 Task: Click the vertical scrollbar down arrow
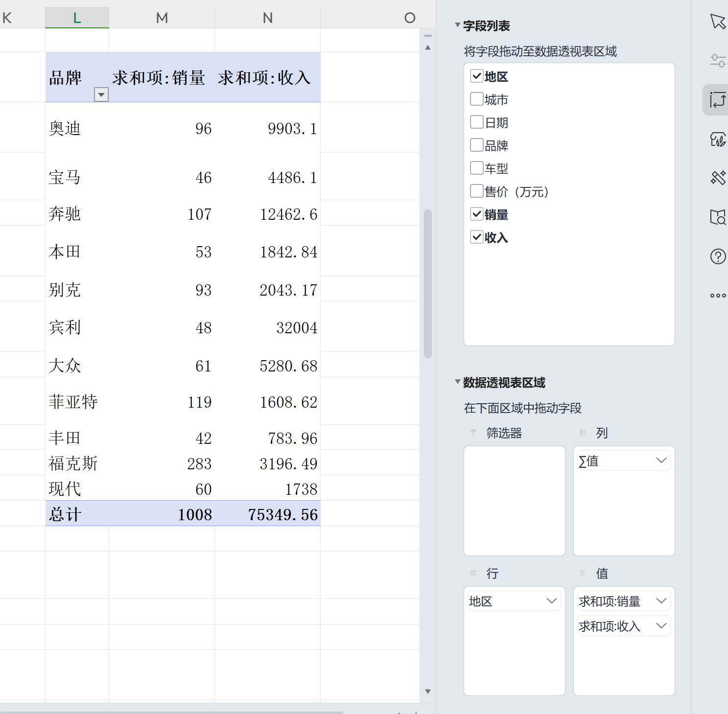428,691
